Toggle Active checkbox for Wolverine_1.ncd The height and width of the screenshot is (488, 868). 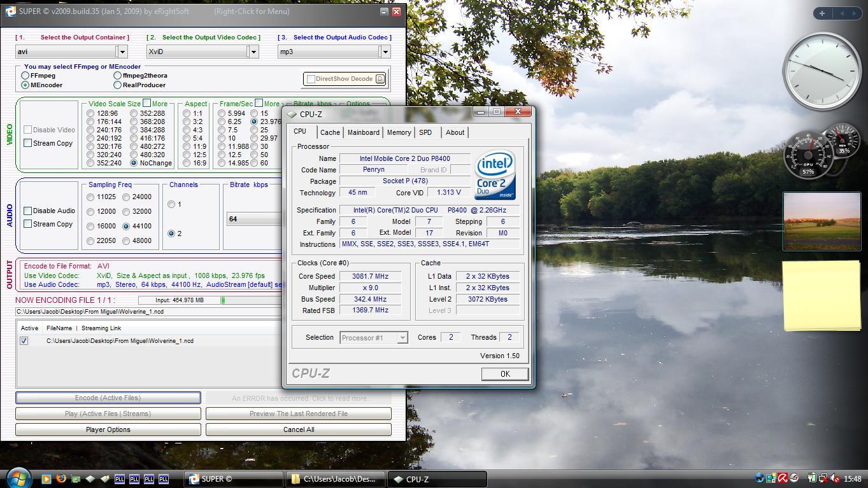[x=24, y=341]
